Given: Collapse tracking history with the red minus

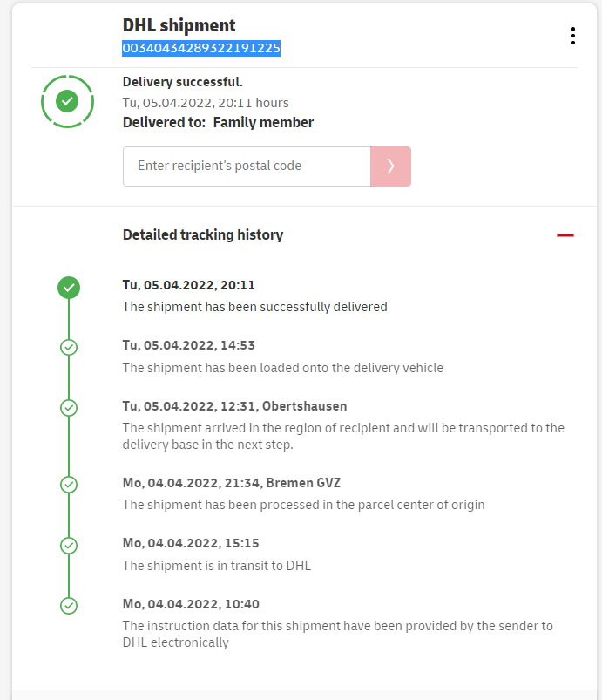Looking at the screenshot, I should coord(565,235).
